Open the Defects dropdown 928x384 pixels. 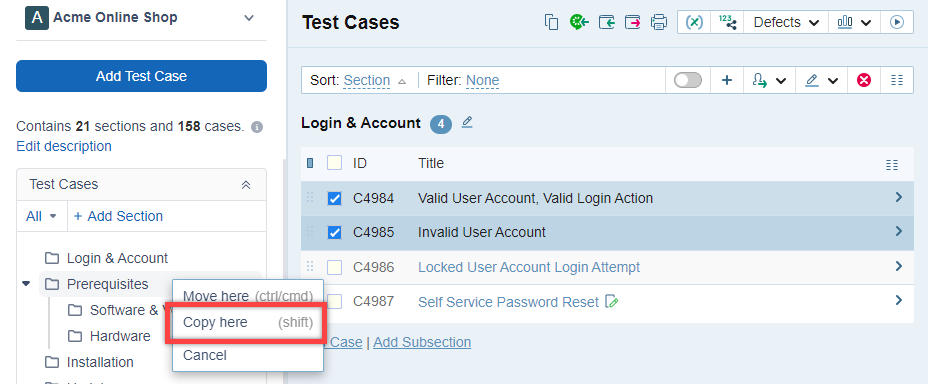click(x=786, y=22)
